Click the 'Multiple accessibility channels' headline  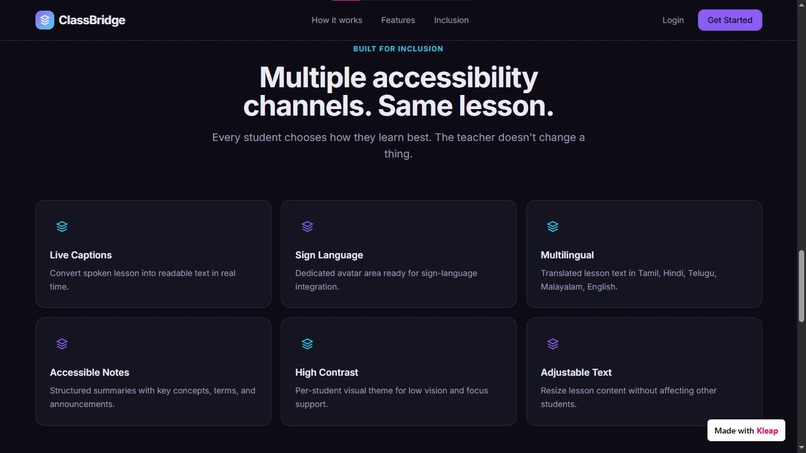pos(398,92)
